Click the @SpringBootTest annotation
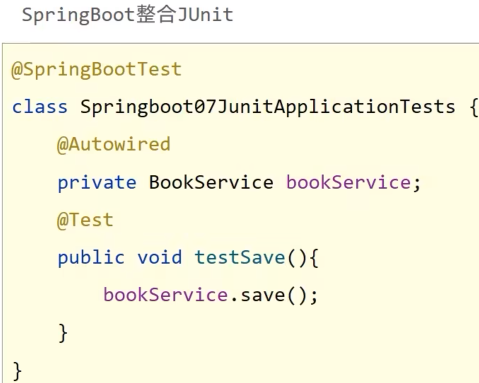Image resolution: width=479 pixels, height=383 pixels. click(96, 70)
